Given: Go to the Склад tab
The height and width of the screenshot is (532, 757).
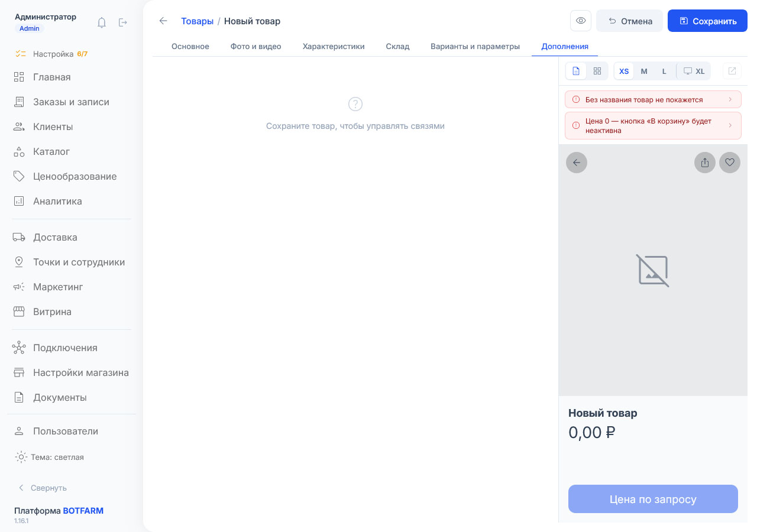Looking at the screenshot, I should 397,46.
